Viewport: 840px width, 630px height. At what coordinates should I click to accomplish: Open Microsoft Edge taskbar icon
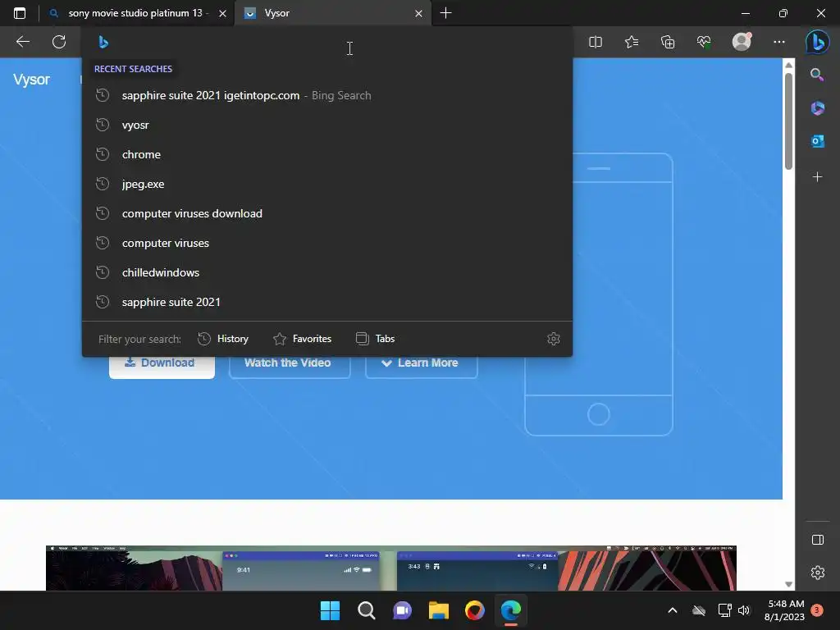(x=510, y=610)
